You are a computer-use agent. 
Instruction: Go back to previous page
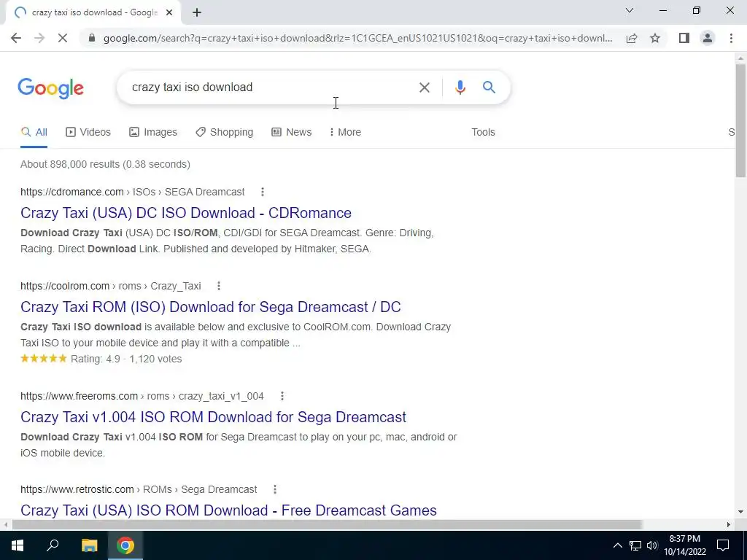click(16, 38)
